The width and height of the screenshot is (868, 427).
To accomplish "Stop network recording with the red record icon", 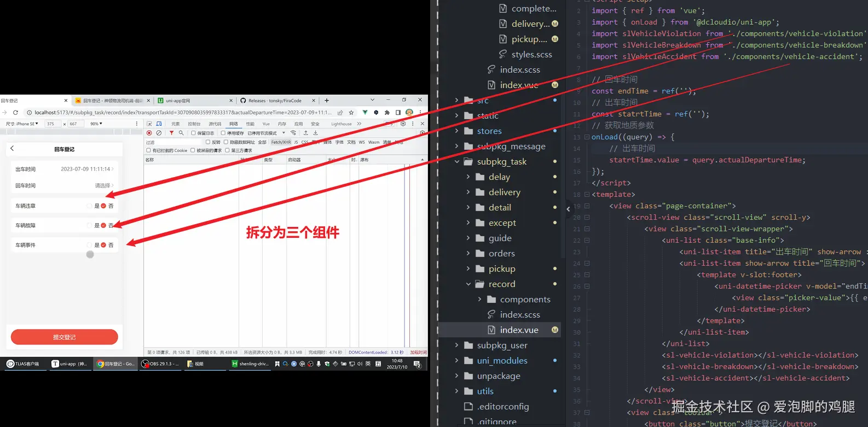I will [x=149, y=133].
